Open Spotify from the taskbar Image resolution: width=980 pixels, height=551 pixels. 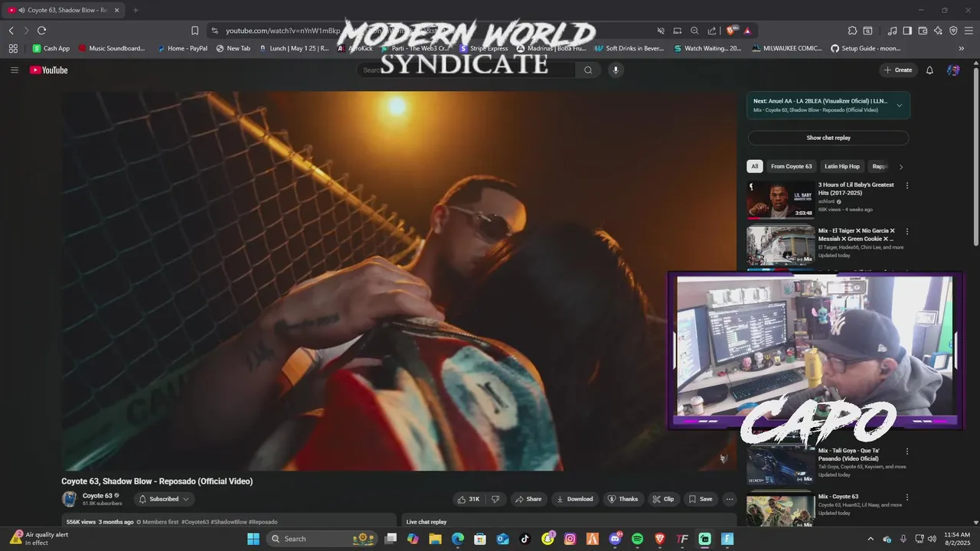[x=638, y=539]
